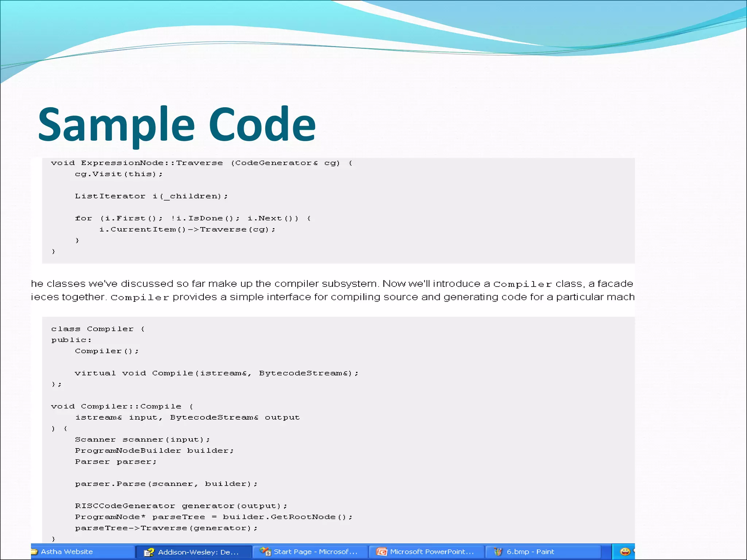
Task: Click the smiley face tray icon
Action: pyautogui.click(x=625, y=552)
